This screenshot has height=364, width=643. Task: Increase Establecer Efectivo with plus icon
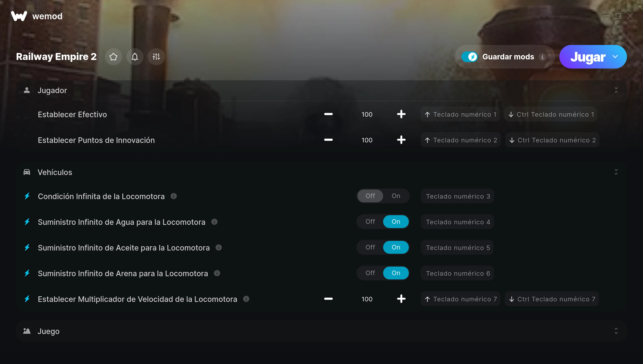tap(401, 114)
